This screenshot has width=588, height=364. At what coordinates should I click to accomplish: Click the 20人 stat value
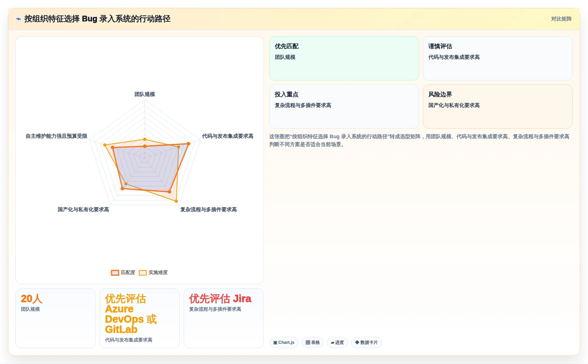pyautogui.click(x=32, y=298)
